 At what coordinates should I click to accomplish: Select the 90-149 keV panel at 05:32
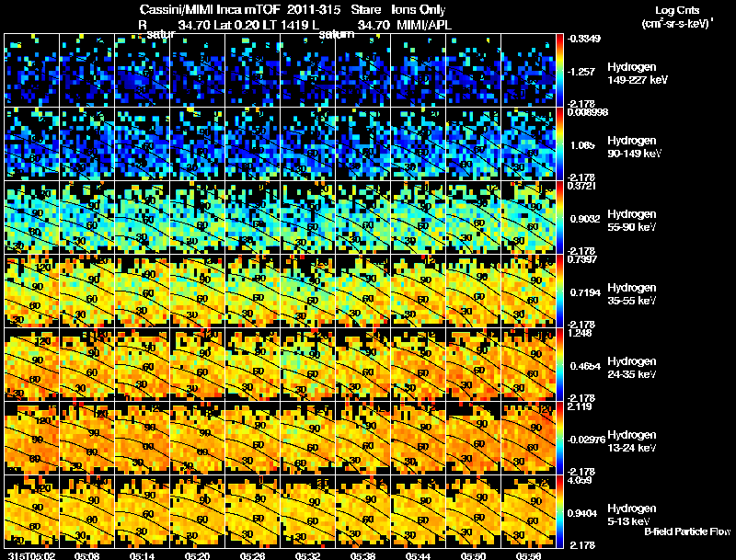tap(307, 143)
